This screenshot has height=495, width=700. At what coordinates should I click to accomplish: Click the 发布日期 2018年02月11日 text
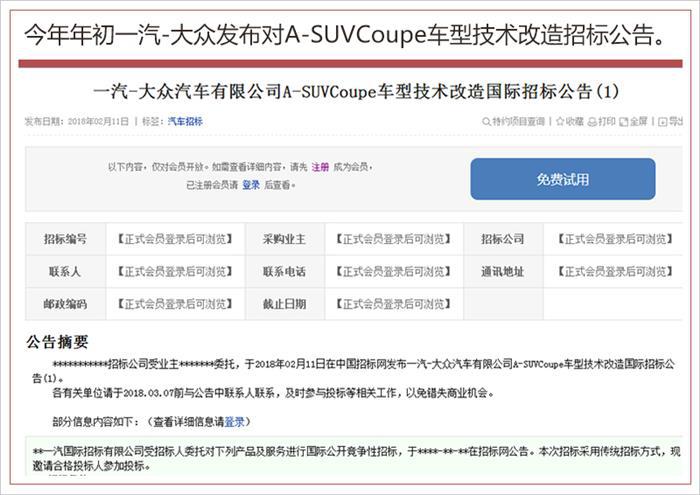pyautogui.click(x=76, y=121)
